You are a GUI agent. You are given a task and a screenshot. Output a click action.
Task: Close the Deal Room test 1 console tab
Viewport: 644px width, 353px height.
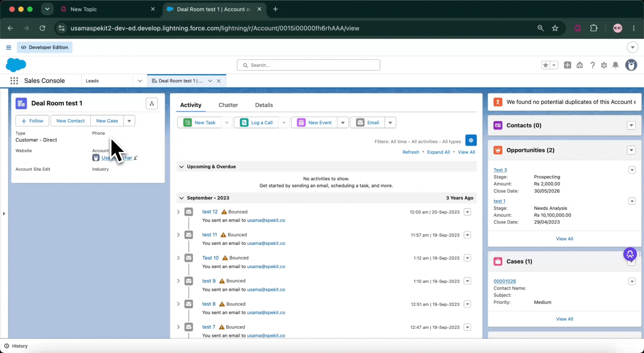pos(219,81)
